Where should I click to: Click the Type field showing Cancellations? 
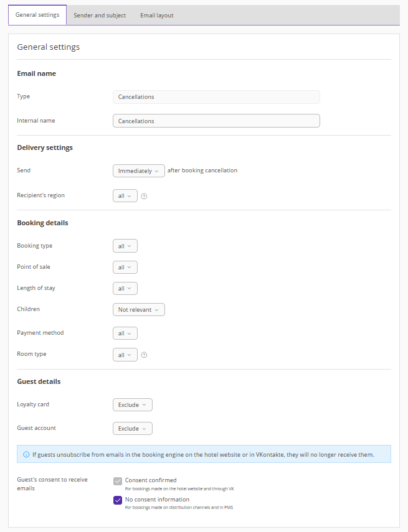click(216, 97)
